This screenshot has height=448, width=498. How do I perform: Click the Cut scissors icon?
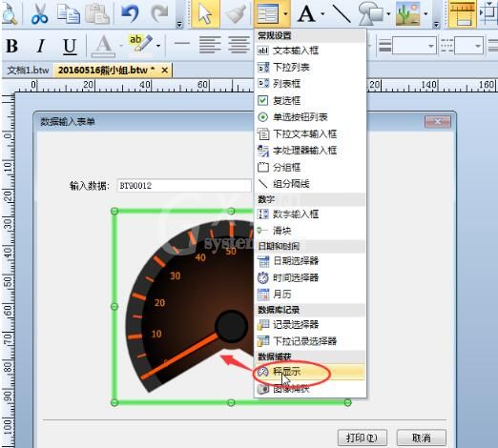40,14
